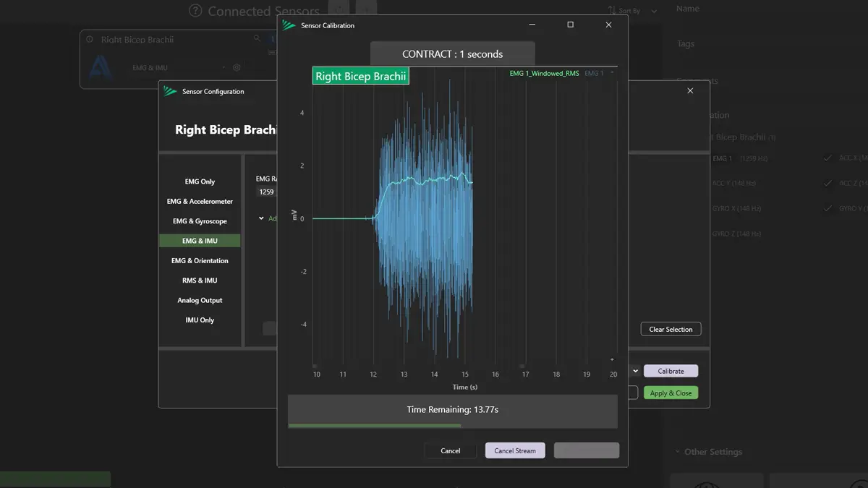Screen dimensions: 868x488
Task: Maximize the Sensor Calibration window
Action: click(570, 25)
